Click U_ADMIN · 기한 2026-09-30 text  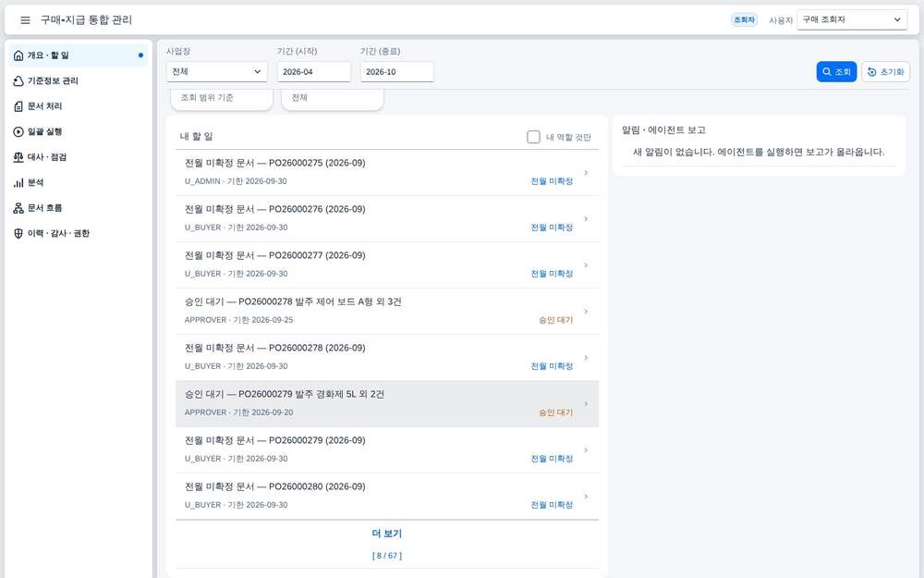(236, 181)
